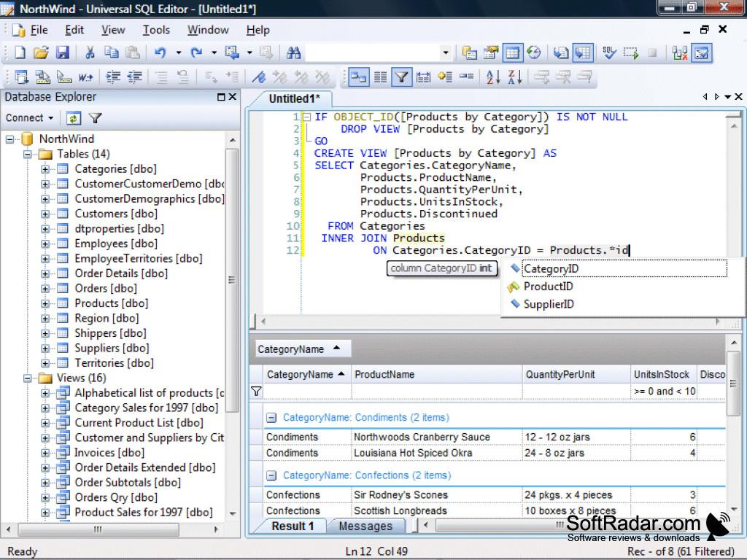Toggle the group-by box view button
Image resolution: width=747 pixels, height=560 pixels.
359,77
